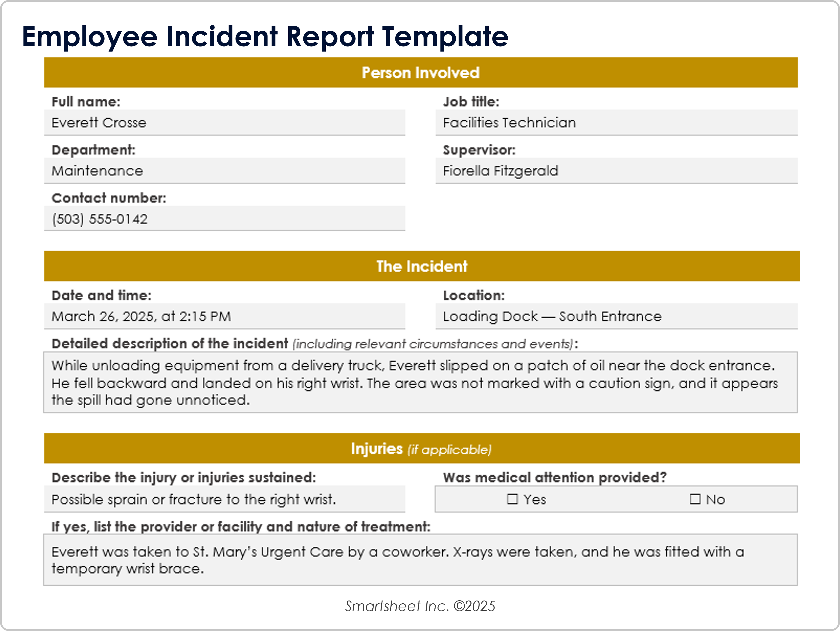This screenshot has width=840, height=631.
Task: Select the Department field showing Maintenance
Action: tap(224, 171)
